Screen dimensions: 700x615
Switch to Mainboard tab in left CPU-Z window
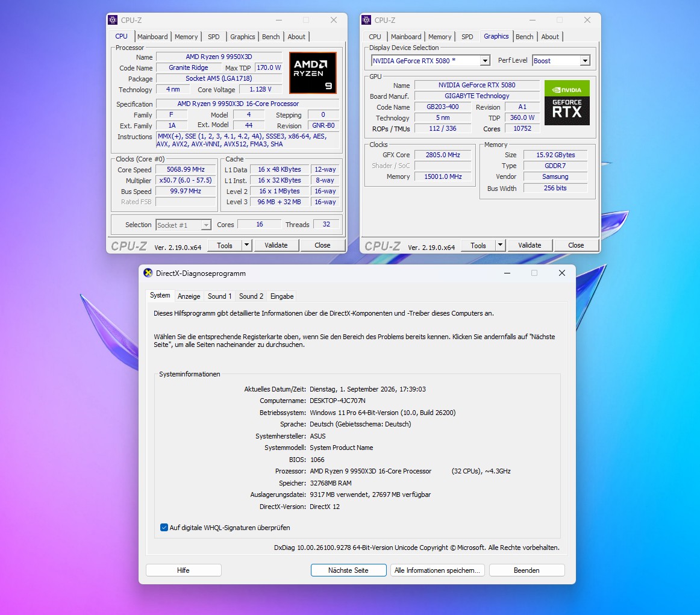click(152, 37)
